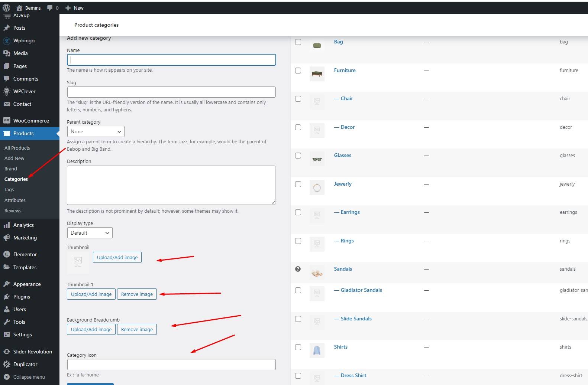Open the comments bubble icon in admin bar
The image size is (588, 385).
[50, 8]
